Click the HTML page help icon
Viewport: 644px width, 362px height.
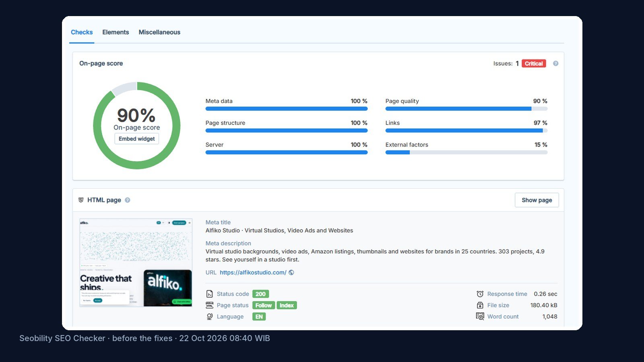click(127, 200)
